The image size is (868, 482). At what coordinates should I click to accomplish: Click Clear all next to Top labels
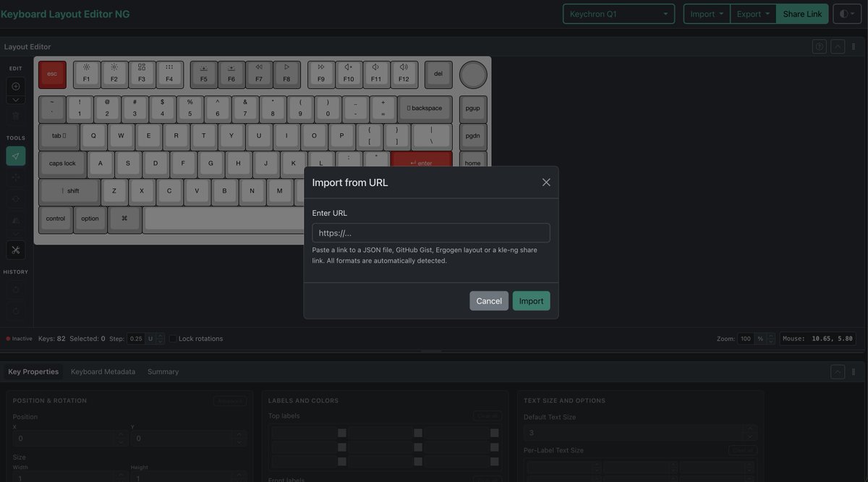click(x=488, y=415)
